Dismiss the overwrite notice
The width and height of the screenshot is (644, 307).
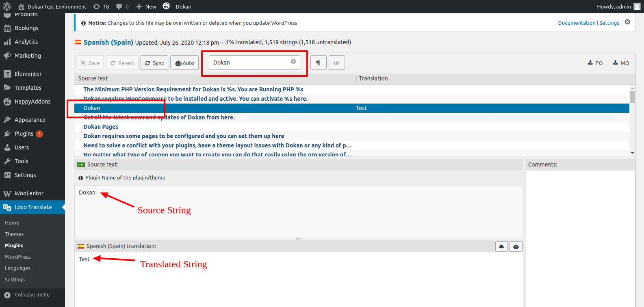click(627, 22)
